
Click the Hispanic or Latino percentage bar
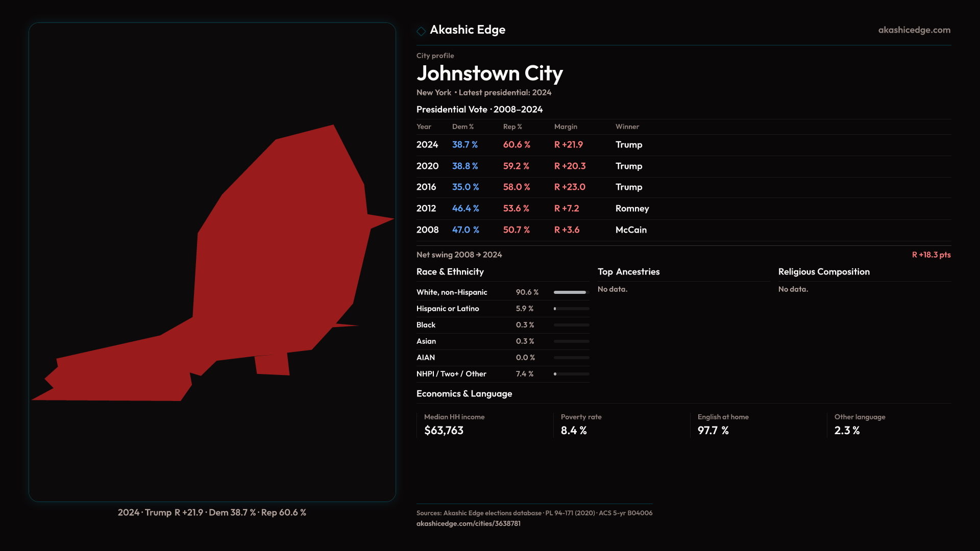tap(571, 309)
